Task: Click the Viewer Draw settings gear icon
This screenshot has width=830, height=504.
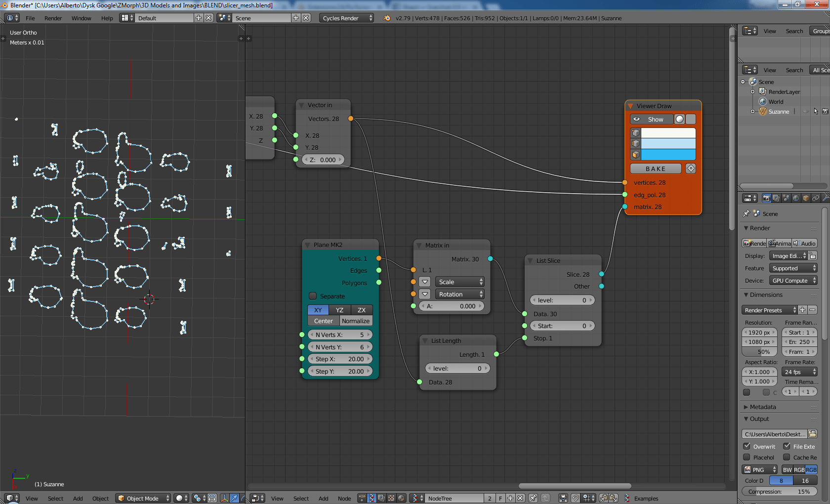Action: 691,168
